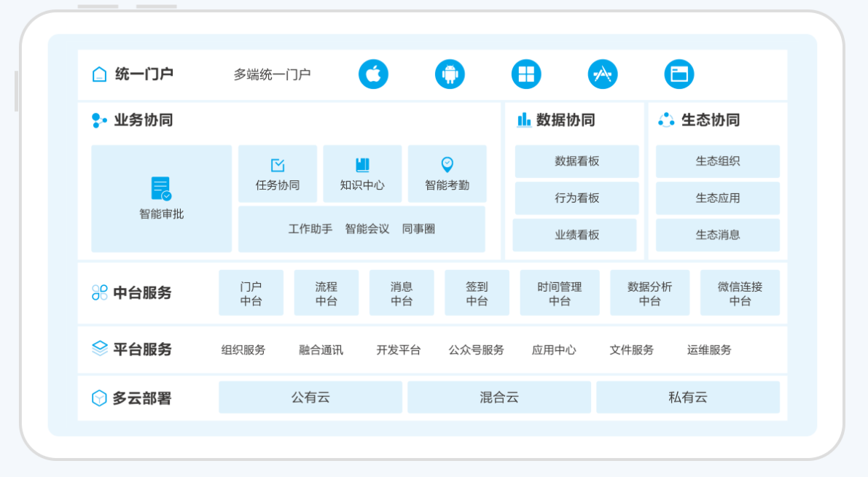The height and width of the screenshot is (477, 868).
Task: Select 行为看板 button
Action: click(576, 198)
